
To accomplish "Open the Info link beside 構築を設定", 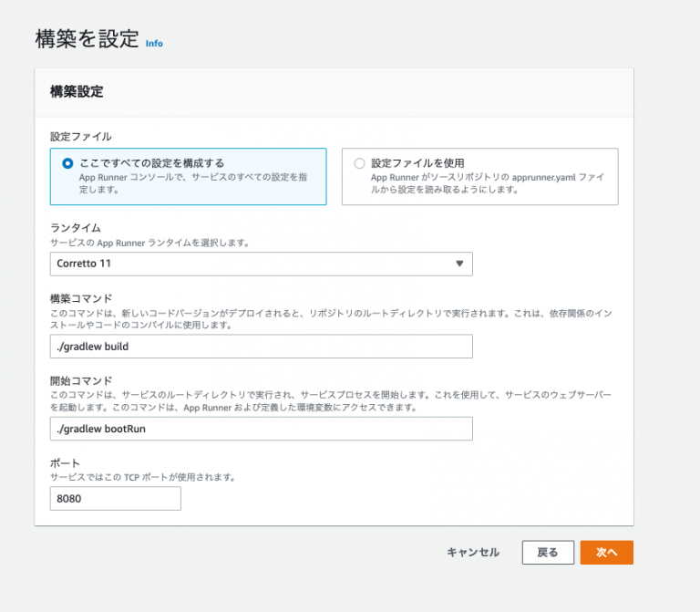I will (x=154, y=44).
